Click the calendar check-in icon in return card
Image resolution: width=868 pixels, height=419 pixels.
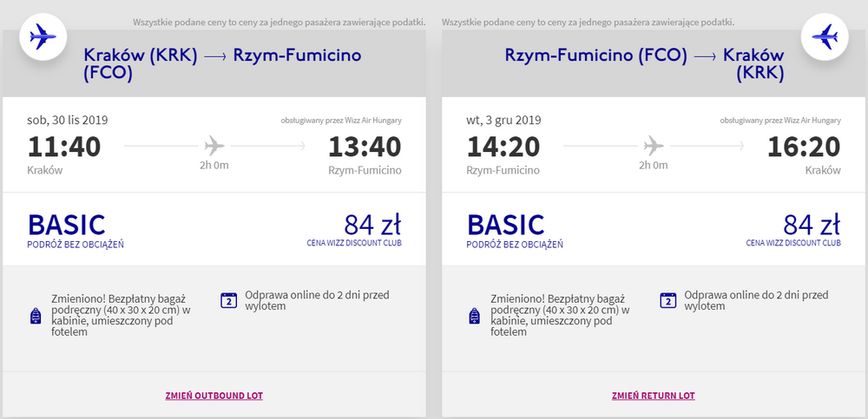tap(668, 300)
